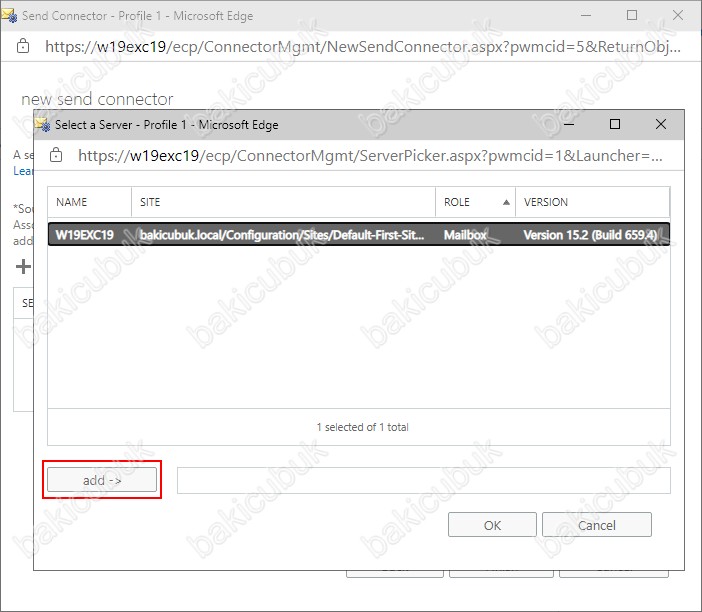Maximize the Send Connector window
The height and width of the screenshot is (612, 702).
tap(632, 15)
